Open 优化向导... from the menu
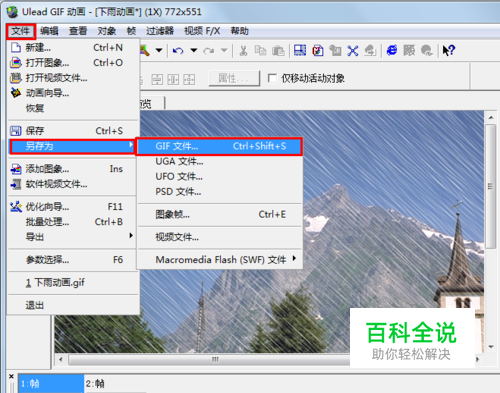Viewport: 500px width, 393px height. pyautogui.click(x=73, y=207)
